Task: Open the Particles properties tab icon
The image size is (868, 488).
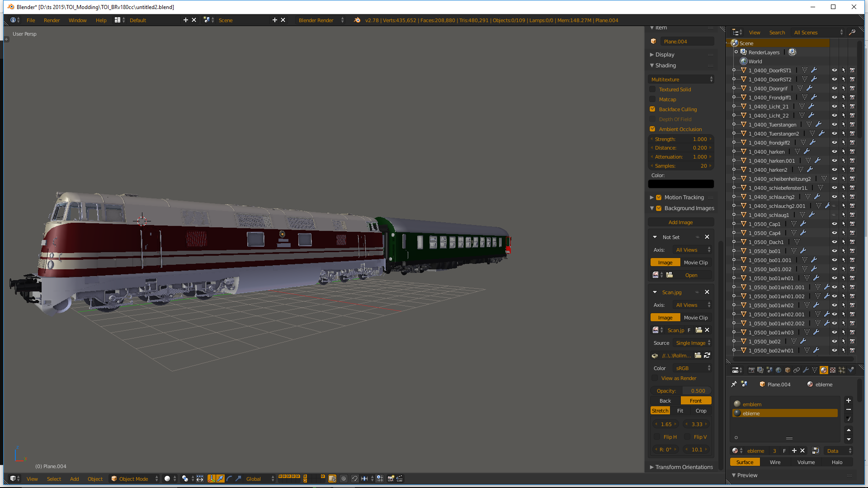Action: (x=842, y=370)
